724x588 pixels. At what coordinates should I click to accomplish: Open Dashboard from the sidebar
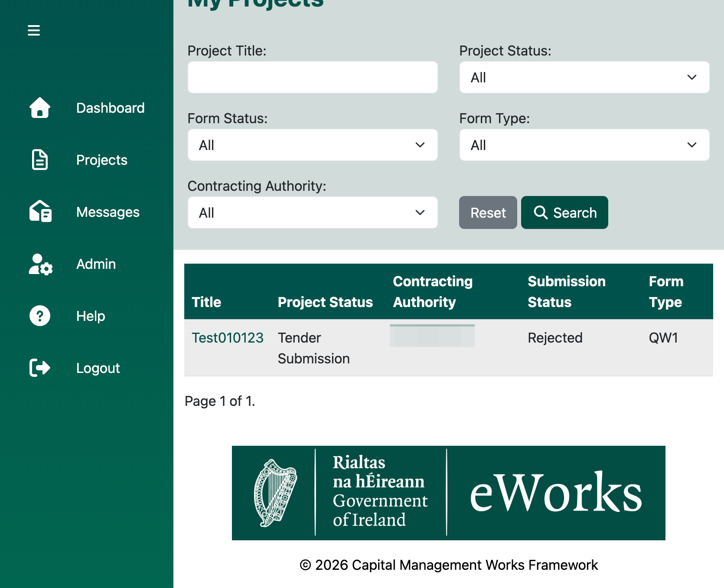[110, 108]
